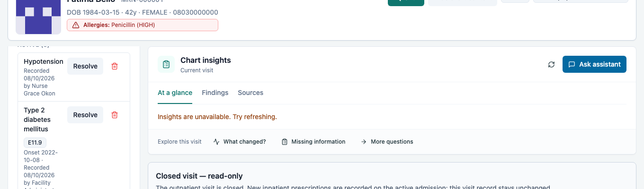The height and width of the screenshot is (189, 644).
Task: Switch to the At a glance tab
Action: pyautogui.click(x=175, y=93)
